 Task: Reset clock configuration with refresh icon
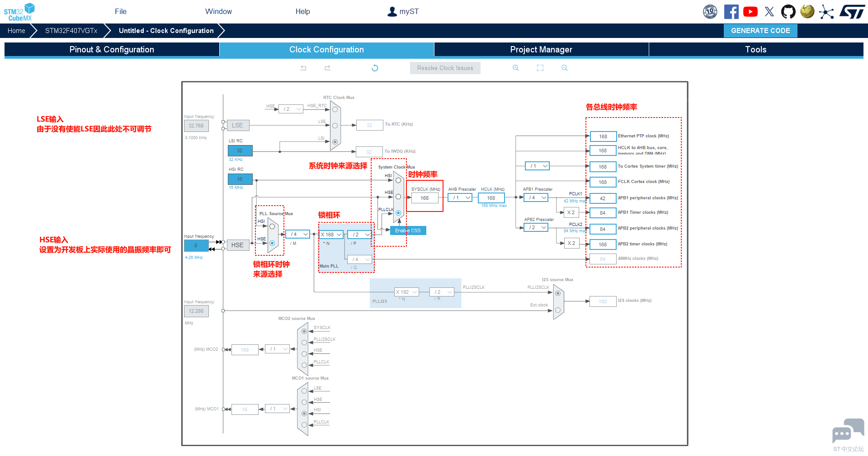tap(375, 68)
